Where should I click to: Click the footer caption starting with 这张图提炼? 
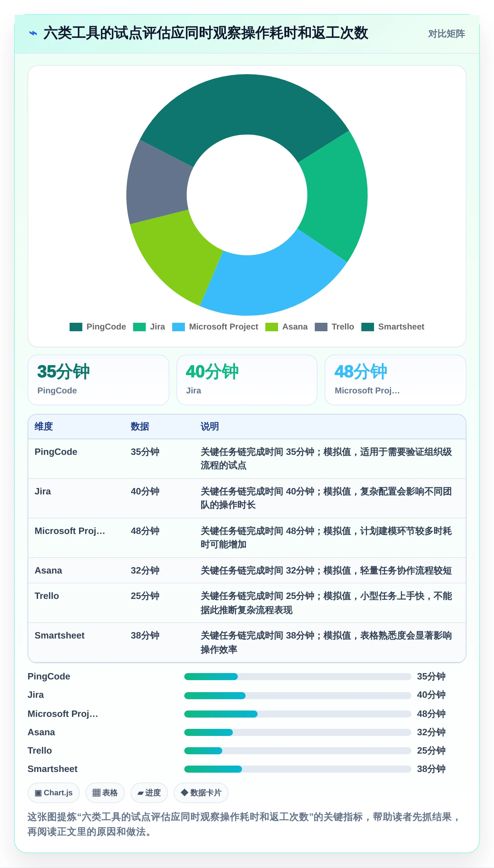tap(244, 824)
